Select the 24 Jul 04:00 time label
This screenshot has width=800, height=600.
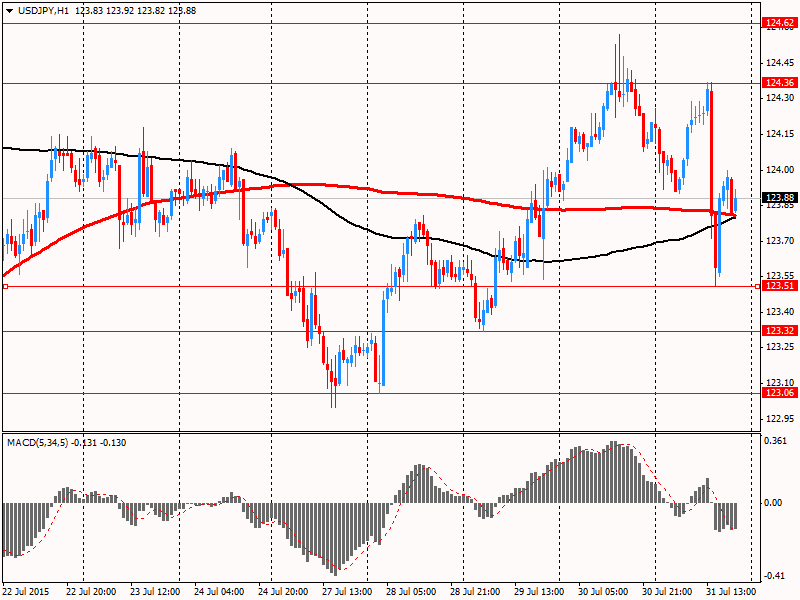pos(219,592)
